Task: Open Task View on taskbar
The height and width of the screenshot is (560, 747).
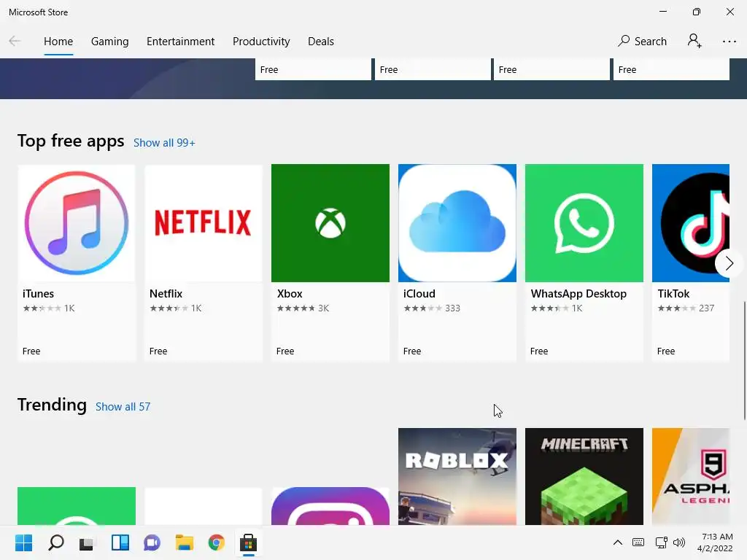Action: click(87, 542)
